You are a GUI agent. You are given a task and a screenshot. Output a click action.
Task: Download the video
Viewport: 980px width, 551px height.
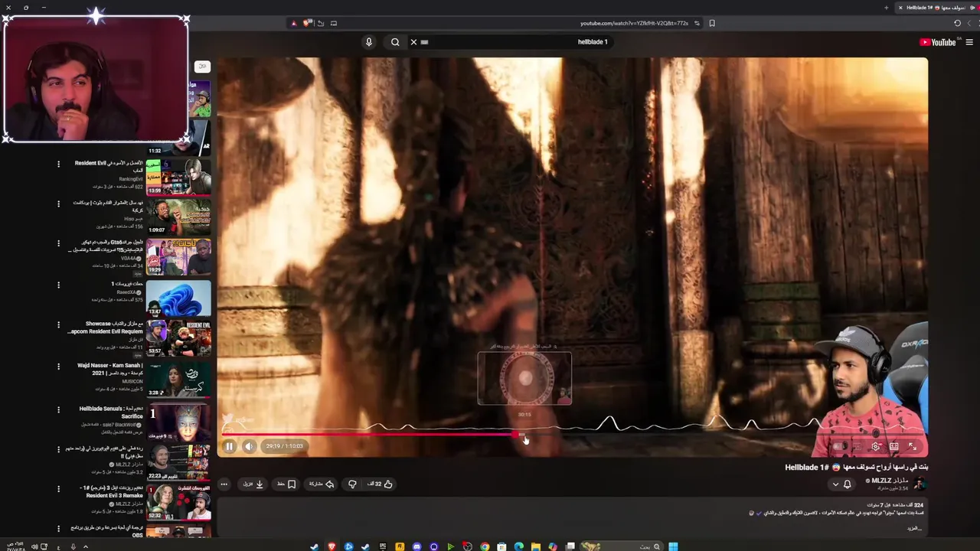click(x=253, y=484)
